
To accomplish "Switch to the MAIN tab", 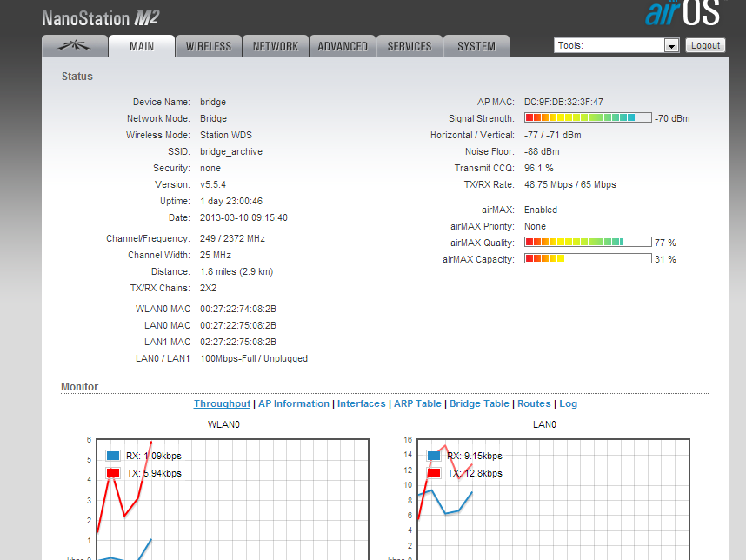I will [x=142, y=46].
